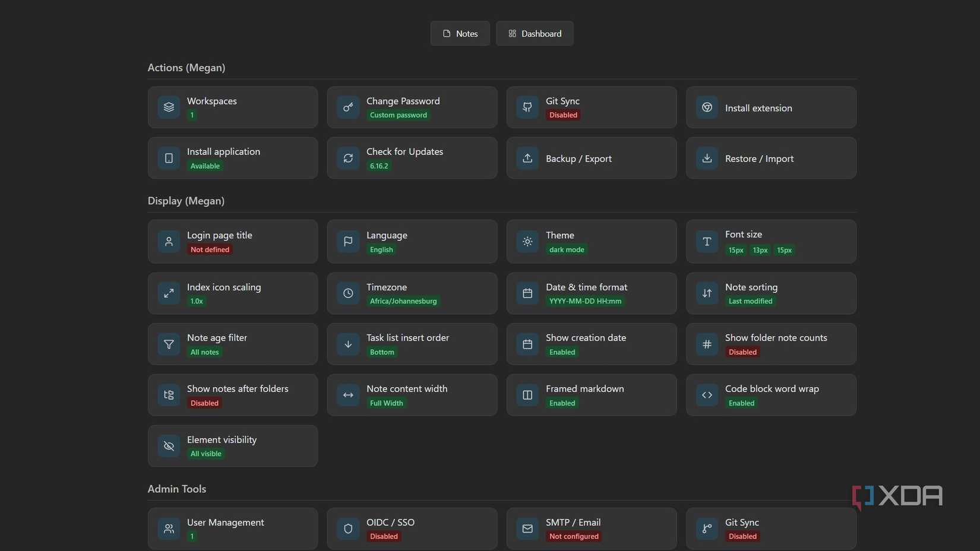Open the Bottom insert order value
The image size is (980, 551).
pyautogui.click(x=382, y=352)
